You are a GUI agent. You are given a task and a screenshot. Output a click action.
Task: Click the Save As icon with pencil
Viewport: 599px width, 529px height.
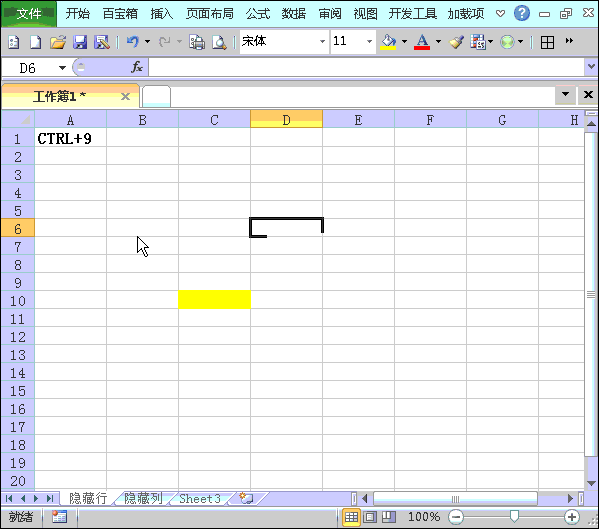coord(102,42)
